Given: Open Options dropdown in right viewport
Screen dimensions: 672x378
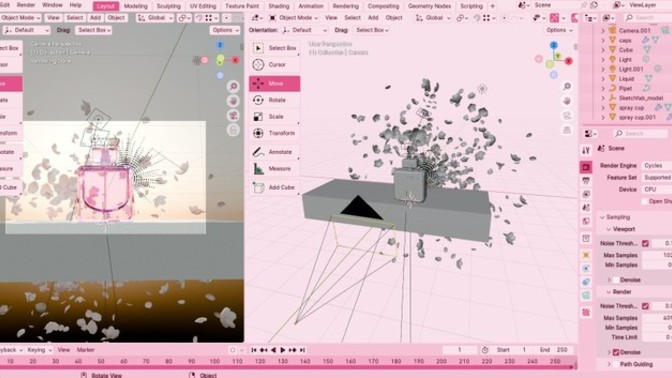Looking at the screenshot, I should click(x=559, y=30).
